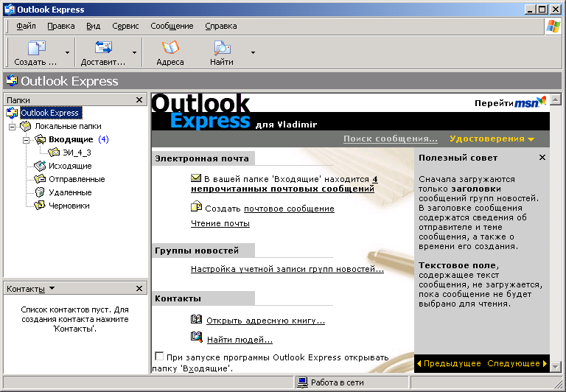Image resolution: width=566 pixels, height=392 pixels.
Task: Show the Следующее tip
Action: [x=517, y=363]
